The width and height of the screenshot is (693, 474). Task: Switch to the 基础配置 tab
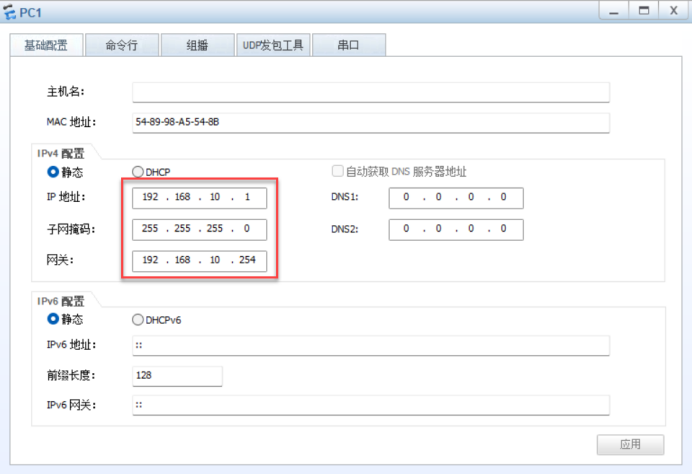(x=46, y=45)
